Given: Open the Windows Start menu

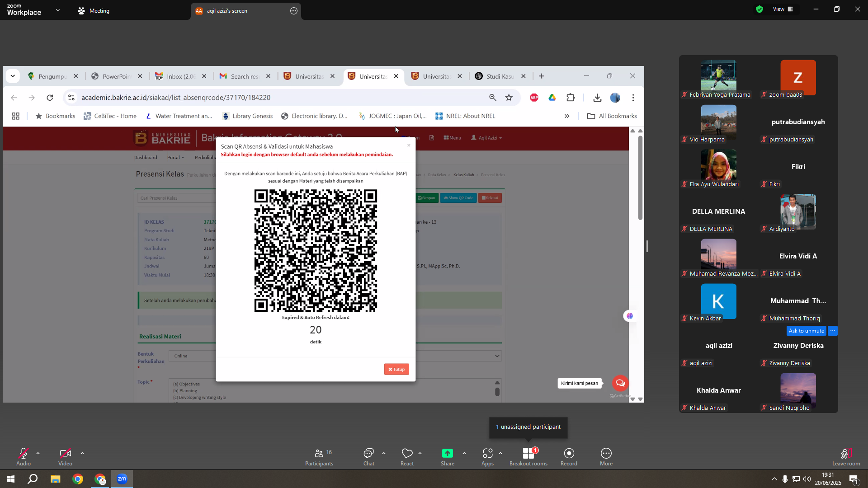Looking at the screenshot, I should 11,479.
